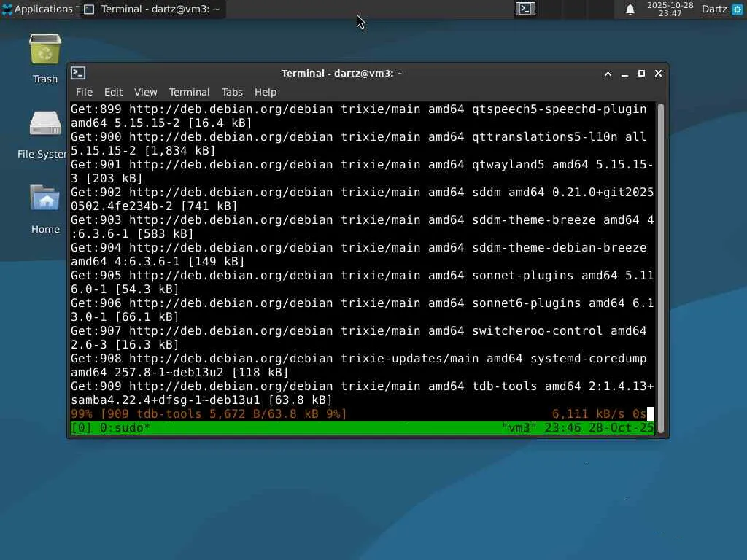The image size is (747, 560).
Task: Open the Home folder desktop icon
Action: 45,198
